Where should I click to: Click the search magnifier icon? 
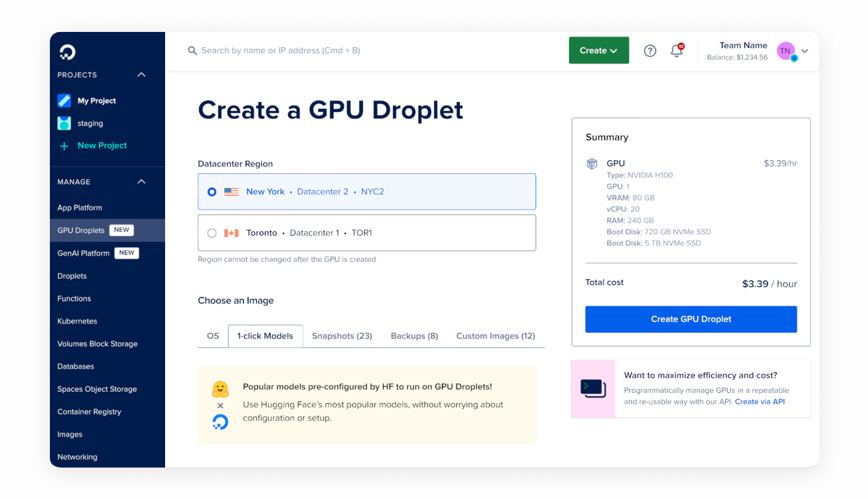coord(192,51)
